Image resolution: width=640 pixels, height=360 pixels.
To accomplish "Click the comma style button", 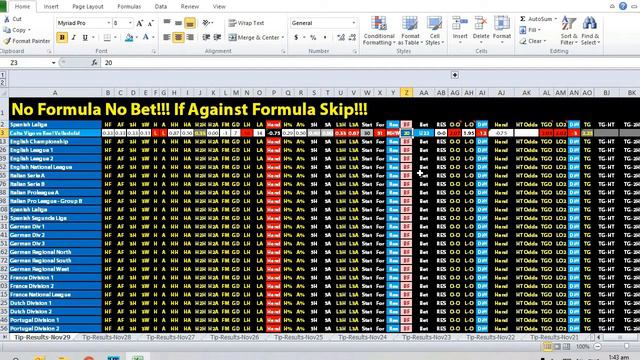I will 325,38.
